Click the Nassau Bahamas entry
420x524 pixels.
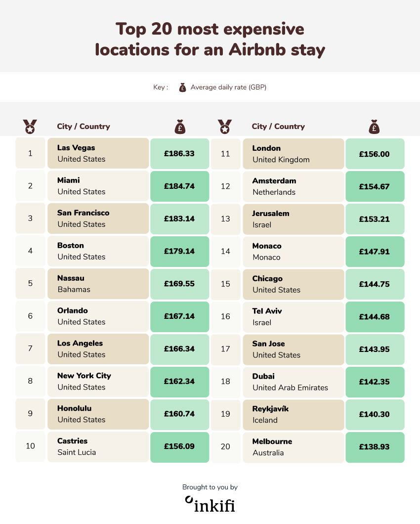(98, 284)
